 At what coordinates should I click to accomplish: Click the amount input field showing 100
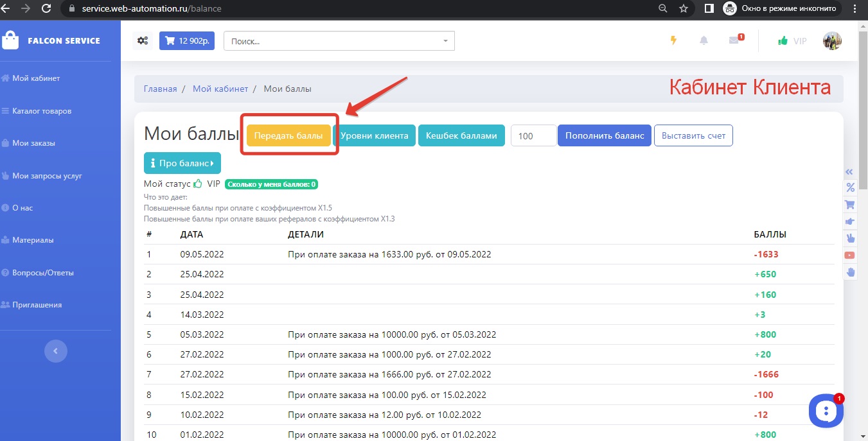point(533,136)
